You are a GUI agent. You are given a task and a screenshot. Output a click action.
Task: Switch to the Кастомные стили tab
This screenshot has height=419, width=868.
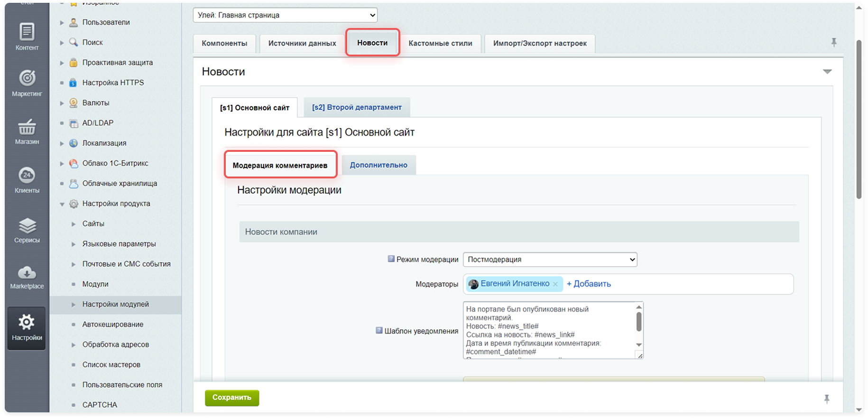point(440,43)
